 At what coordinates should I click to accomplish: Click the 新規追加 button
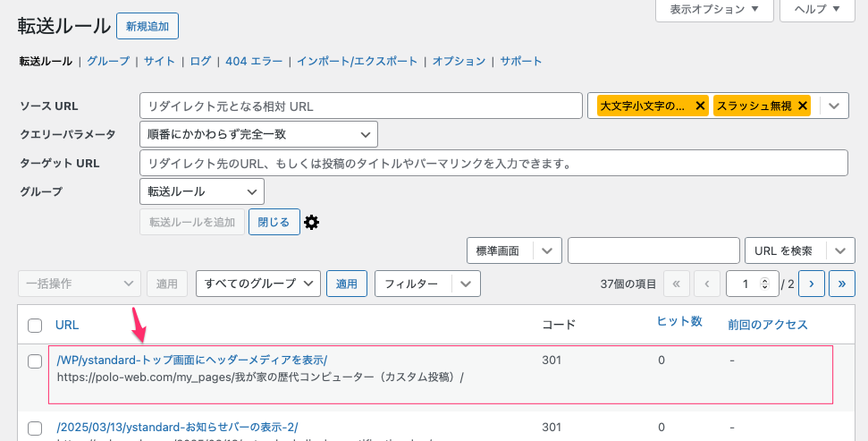click(x=147, y=26)
